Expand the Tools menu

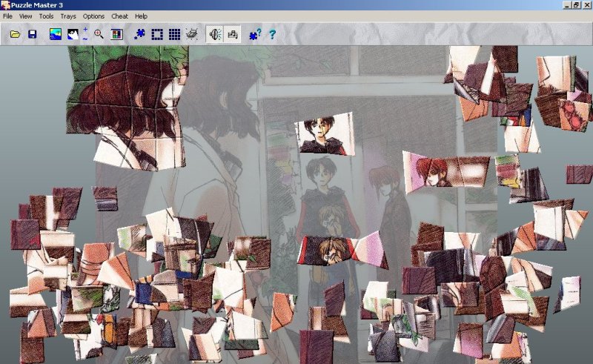pyautogui.click(x=46, y=16)
